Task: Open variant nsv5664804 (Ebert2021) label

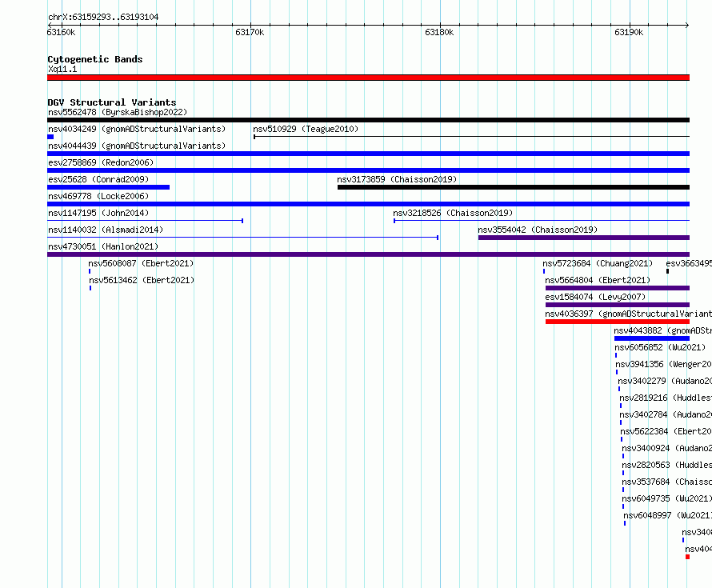Action: (x=598, y=280)
